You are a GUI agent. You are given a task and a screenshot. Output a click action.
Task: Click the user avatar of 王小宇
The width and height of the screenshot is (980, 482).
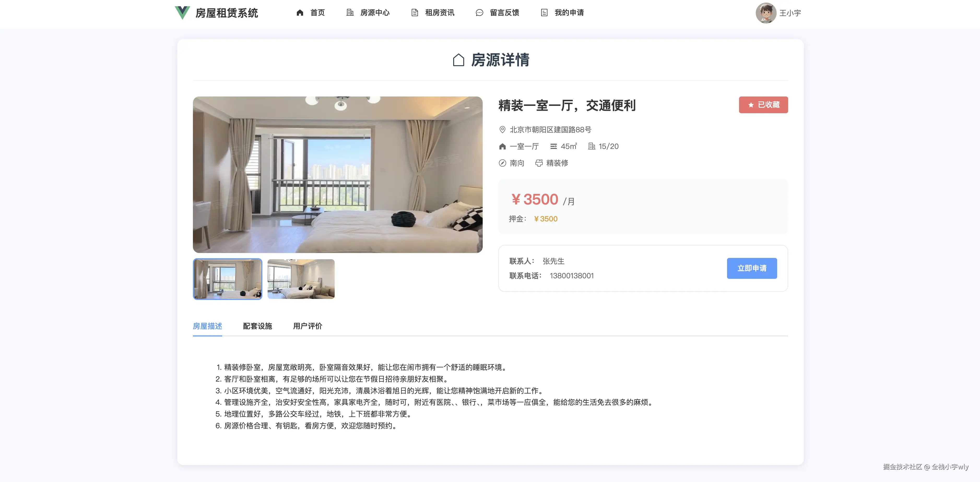coord(765,13)
